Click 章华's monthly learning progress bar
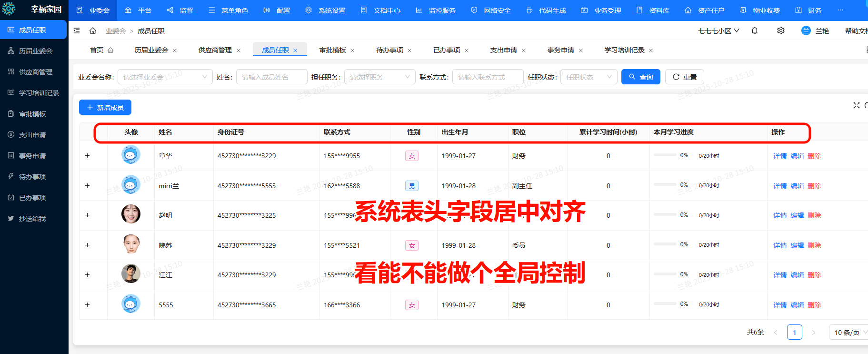 pyautogui.click(x=665, y=155)
